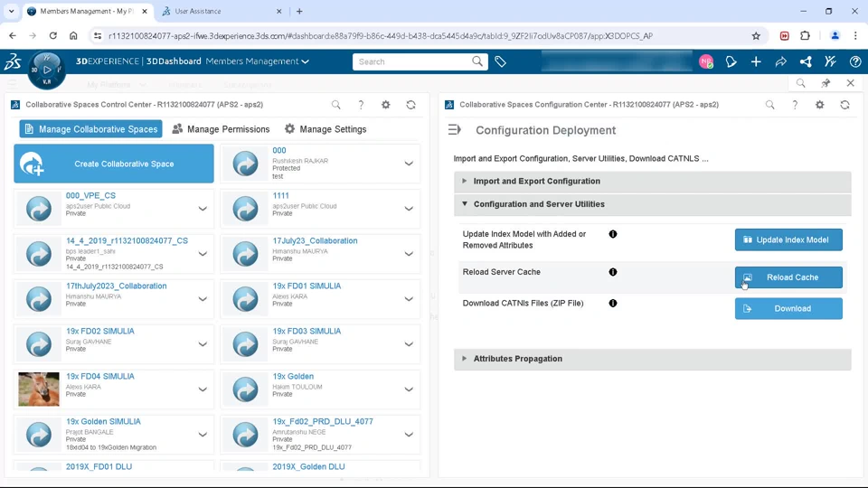Image resolution: width=868 pixels, height=488 pixels.
Task: Search within Configuration Center widget
Action: [770, 105]
